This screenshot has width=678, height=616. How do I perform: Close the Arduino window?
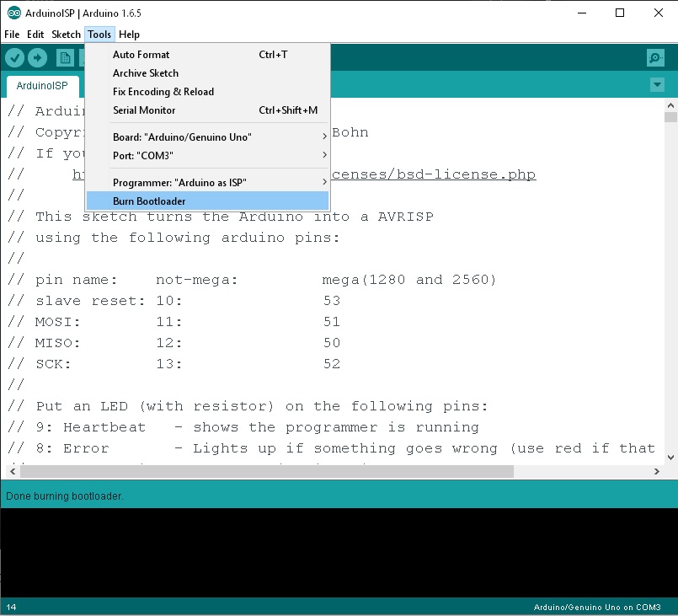click(658, 13)
